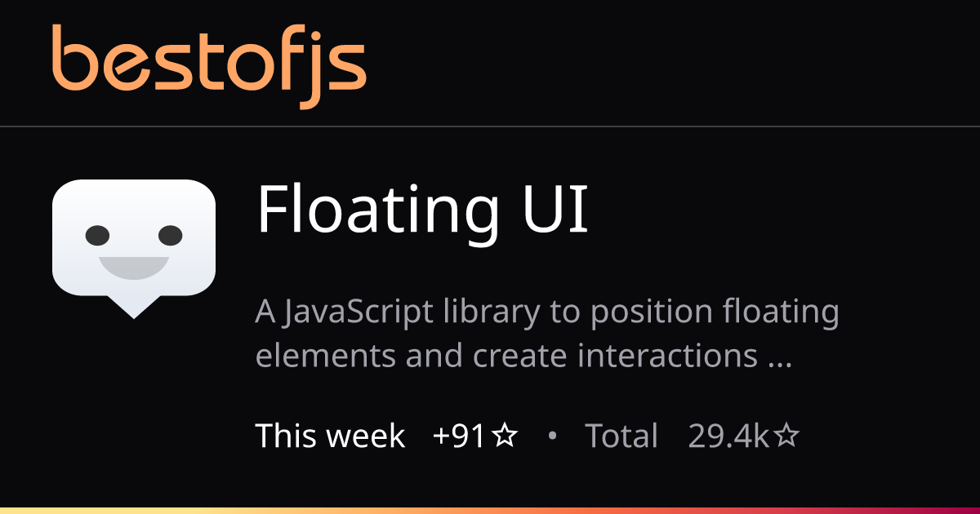Click the ellipsis ending the description

[x=781, y=359]
